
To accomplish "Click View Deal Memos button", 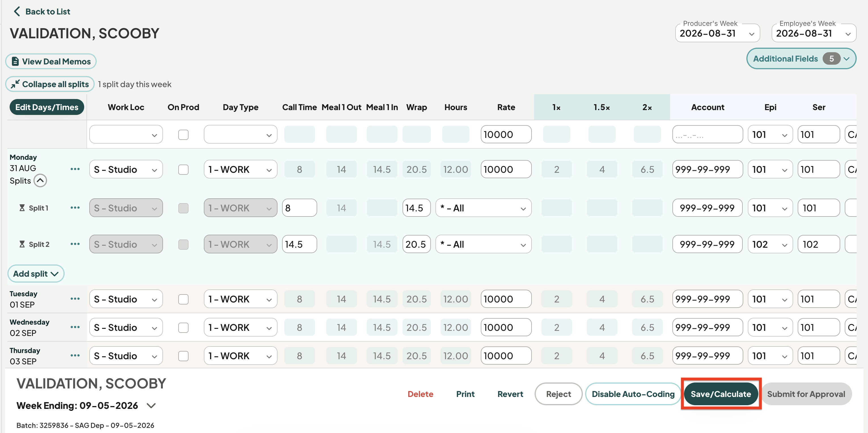I will pos(51,61).
